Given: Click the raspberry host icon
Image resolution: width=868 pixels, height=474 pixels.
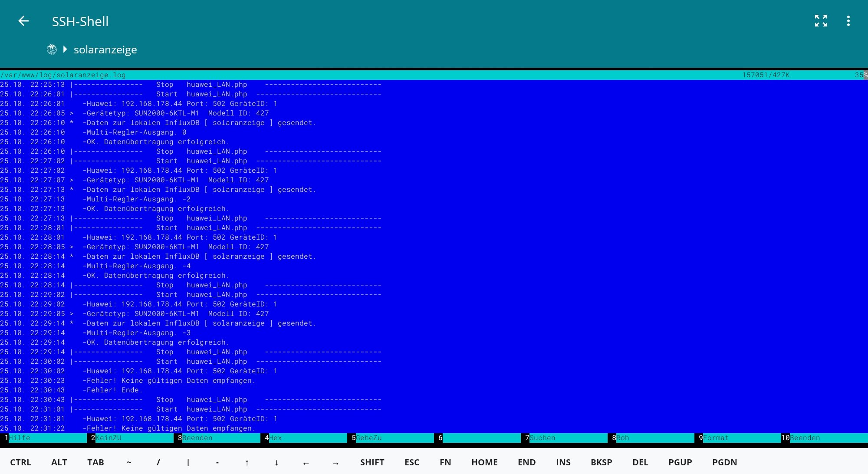Looking at the screenshot, I should (x=52, y=49).
